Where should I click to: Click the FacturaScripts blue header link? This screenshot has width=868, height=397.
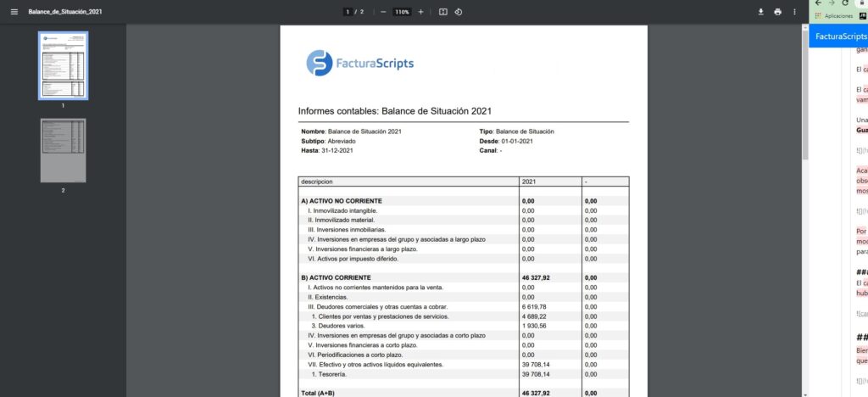coord(838,36)
